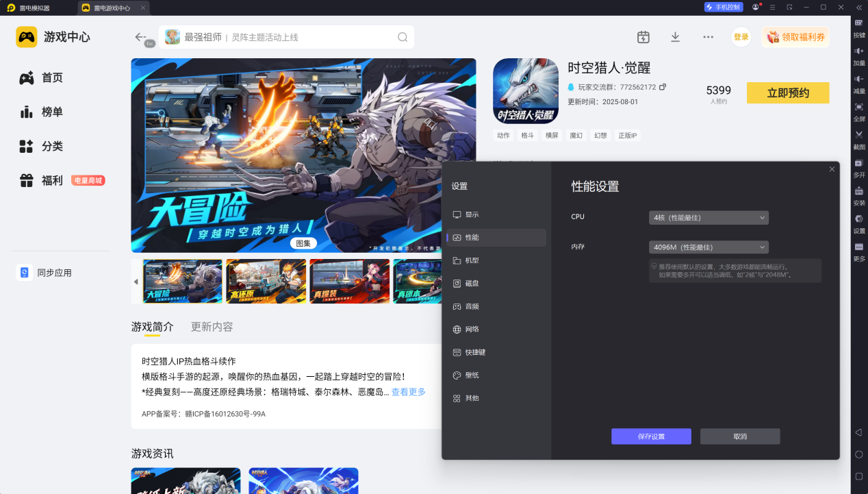Click the 立即预约 reserve now button
This screenshot has width=868, height=494.
[x=788, y=92]
